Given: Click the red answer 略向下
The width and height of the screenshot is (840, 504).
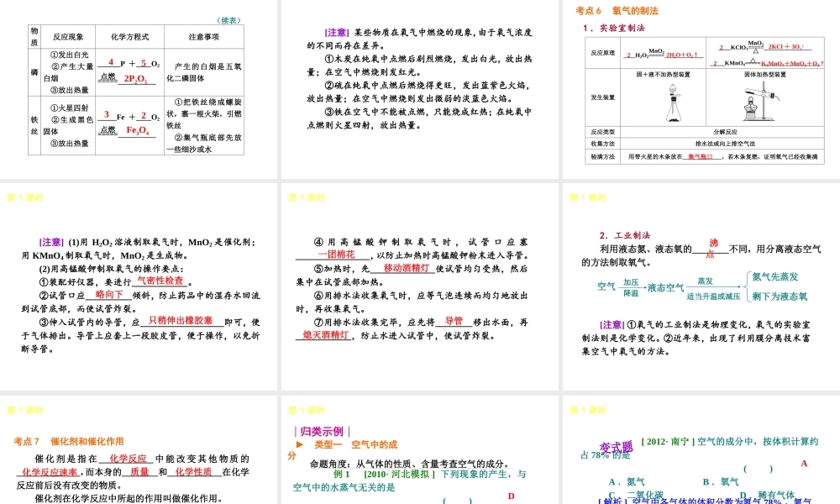Looking at the screenshot, I should (x=109, y=294).
